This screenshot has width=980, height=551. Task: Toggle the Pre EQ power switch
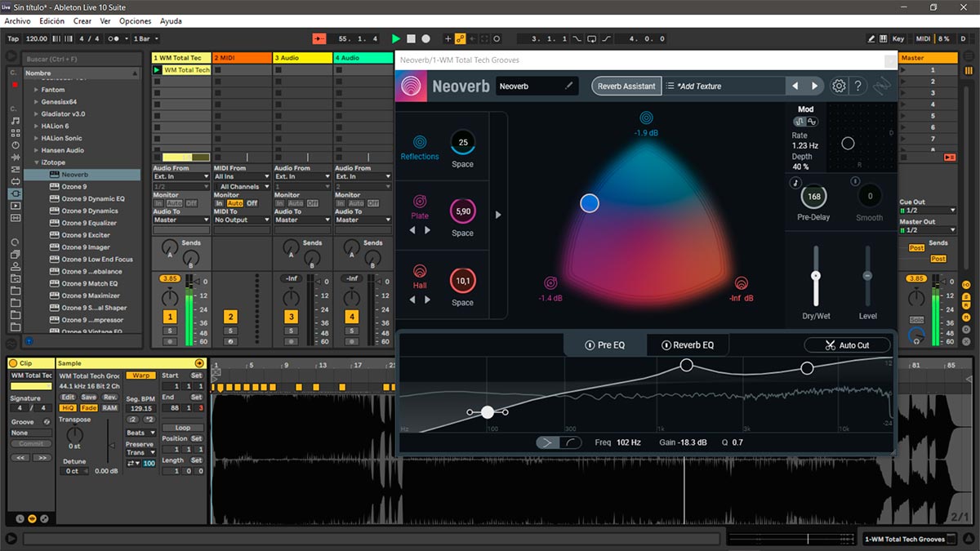[x=590, y=345]
